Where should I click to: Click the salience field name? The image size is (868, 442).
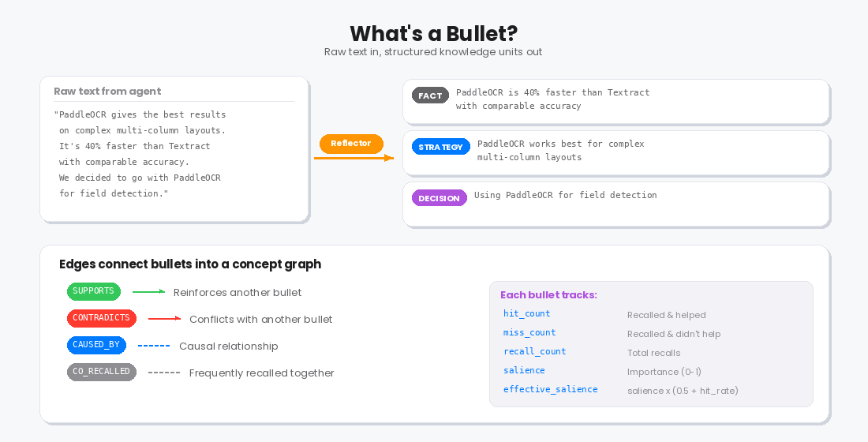[524, 370]
